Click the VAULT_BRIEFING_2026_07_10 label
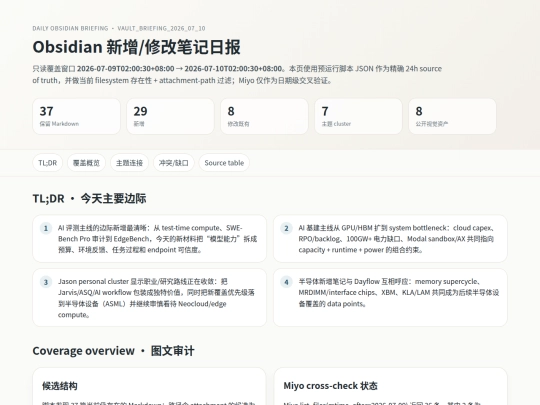540x405 pixels. [161, 28]
